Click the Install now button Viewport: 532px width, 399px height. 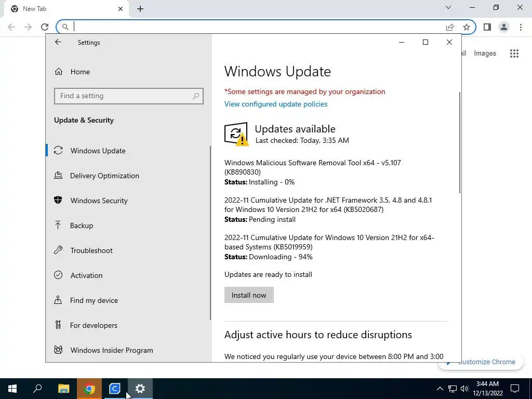pyautogui.click(x=249, y=295)
